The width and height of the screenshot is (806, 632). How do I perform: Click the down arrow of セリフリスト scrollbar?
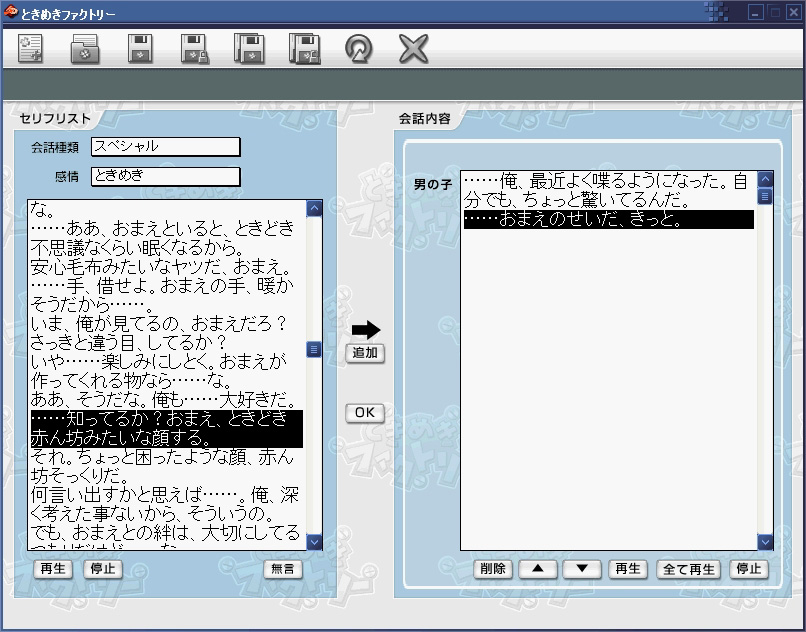click(x=314, y=542)
